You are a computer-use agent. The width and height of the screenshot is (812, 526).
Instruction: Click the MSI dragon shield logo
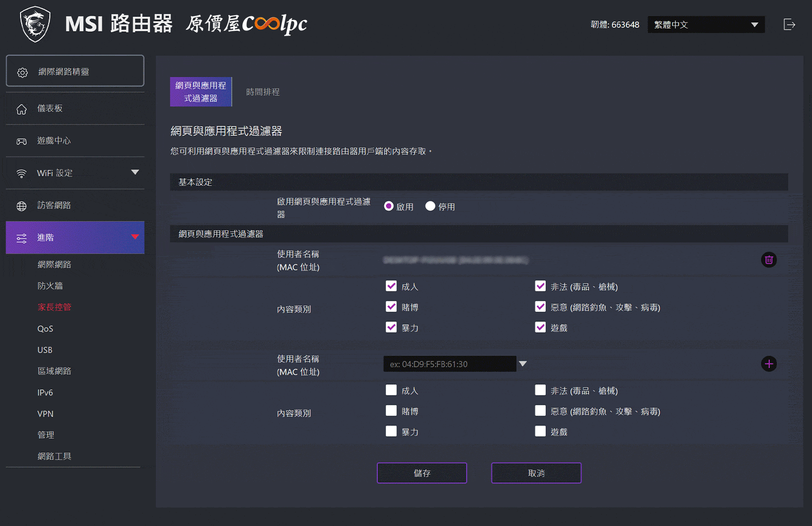(x=35, y=24)
